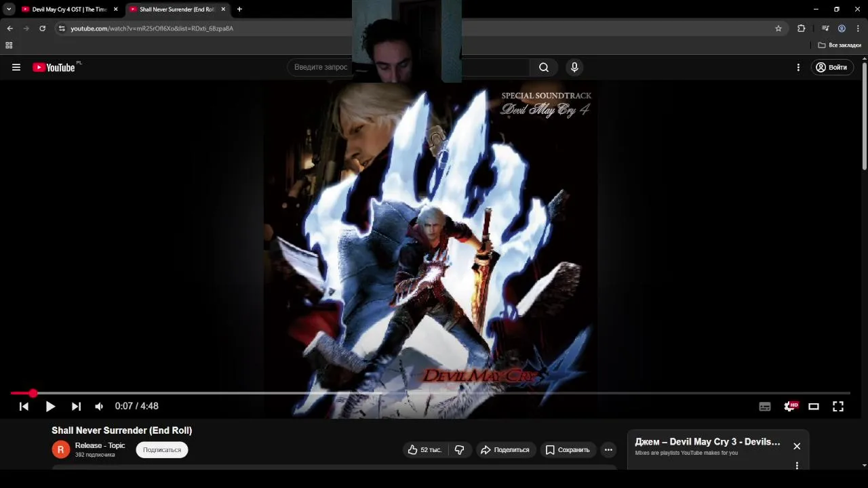Viewport: 868px width, 488px height.
Task: Play the paused video
Action: tap(50, 406)
